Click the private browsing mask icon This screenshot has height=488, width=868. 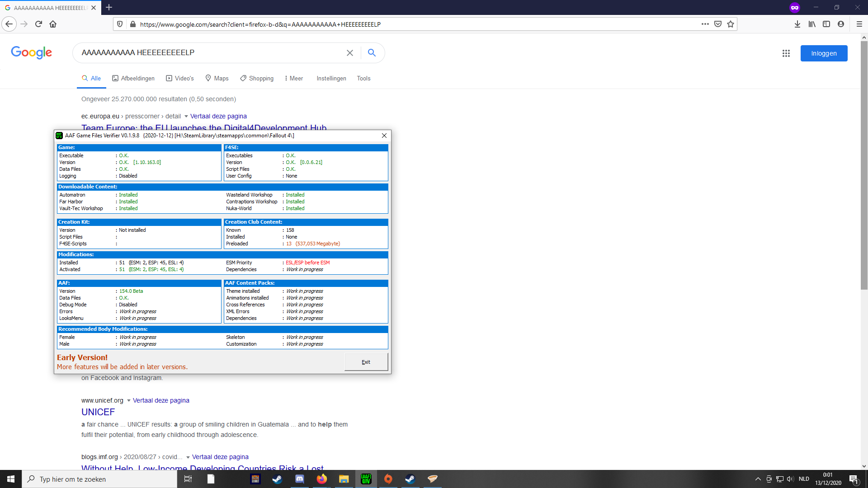(795, 7)
